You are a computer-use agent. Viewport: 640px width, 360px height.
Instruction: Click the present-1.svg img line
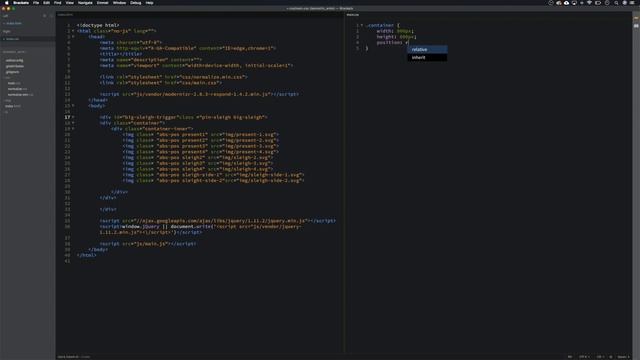201,134
